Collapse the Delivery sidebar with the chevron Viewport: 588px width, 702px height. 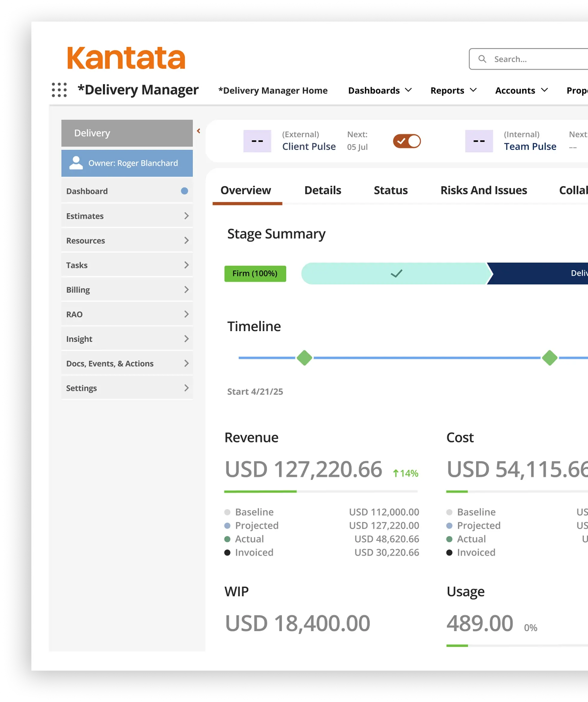click(199, 131)
